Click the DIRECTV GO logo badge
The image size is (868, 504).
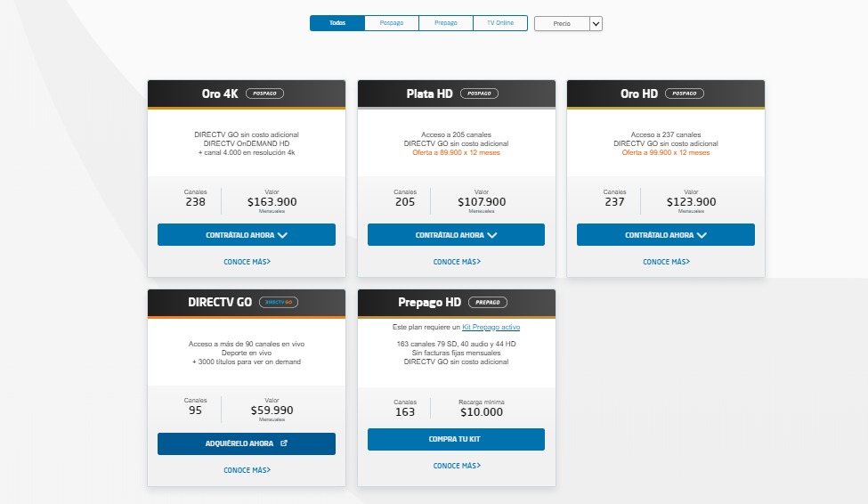279,302
